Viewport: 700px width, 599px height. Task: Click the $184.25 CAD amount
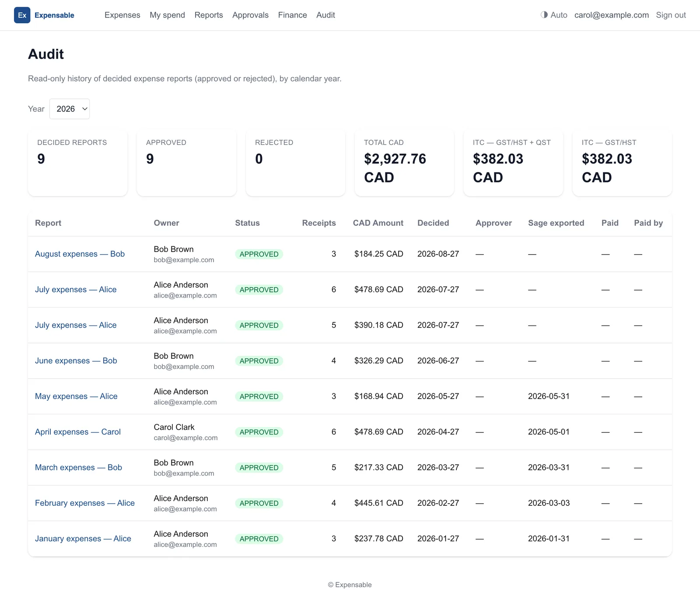[379, 254]
